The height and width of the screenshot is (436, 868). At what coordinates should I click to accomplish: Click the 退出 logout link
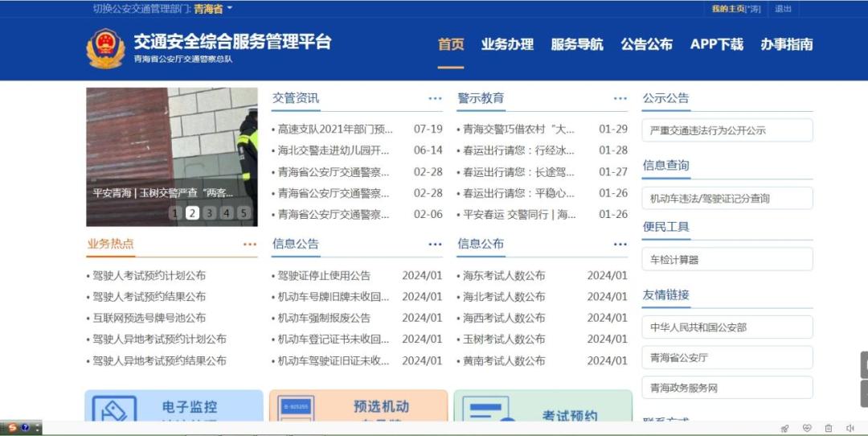pos(783,9)
